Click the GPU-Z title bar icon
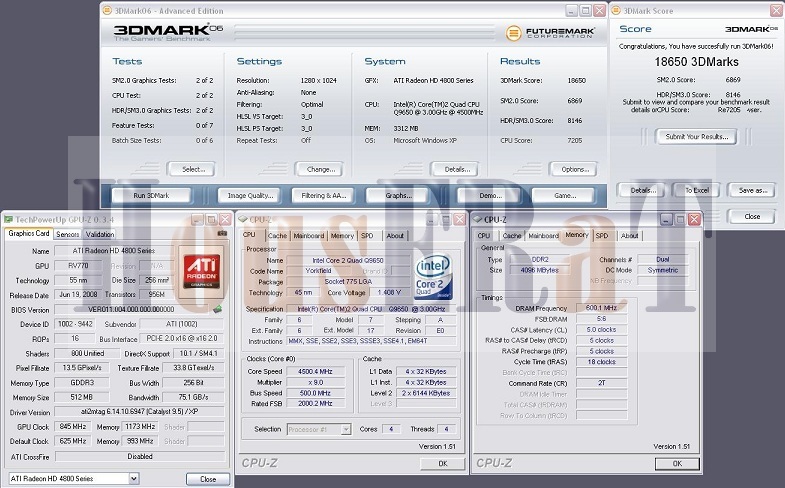 (9, 219)
